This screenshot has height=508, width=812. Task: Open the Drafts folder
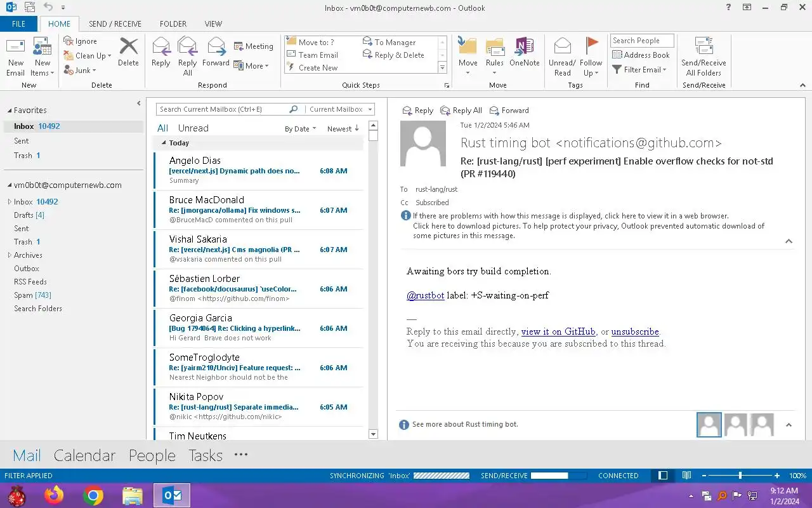pyautogui.click(x=29, y=215)
